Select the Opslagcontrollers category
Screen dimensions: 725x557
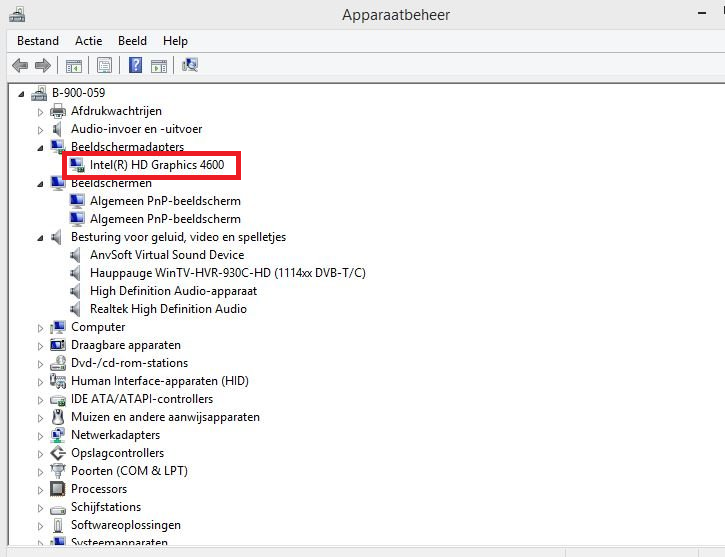(117, 453)
